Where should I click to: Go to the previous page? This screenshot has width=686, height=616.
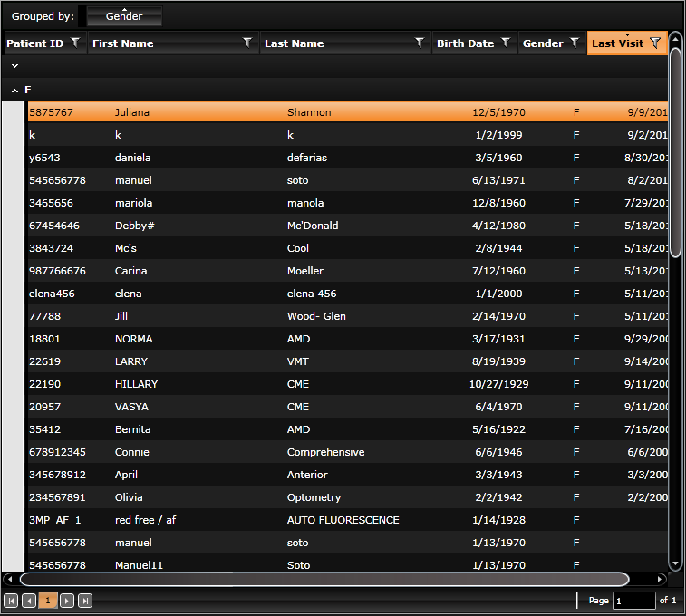point(29,601)
